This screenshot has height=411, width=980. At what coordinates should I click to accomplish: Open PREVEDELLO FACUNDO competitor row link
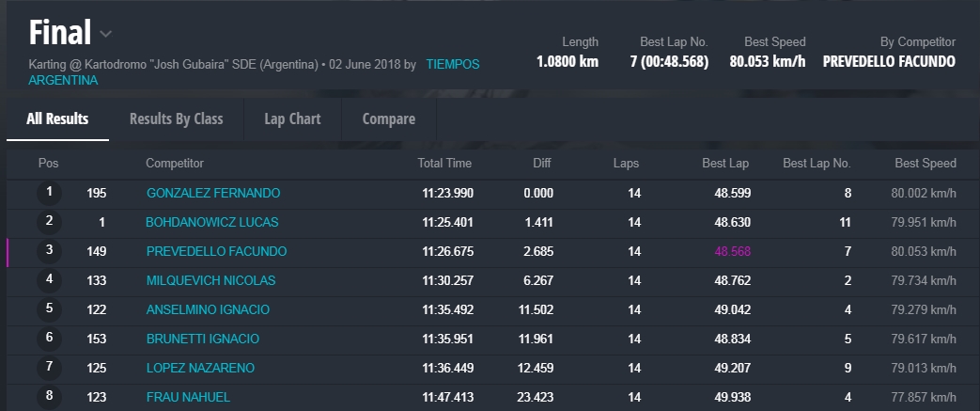216,251
